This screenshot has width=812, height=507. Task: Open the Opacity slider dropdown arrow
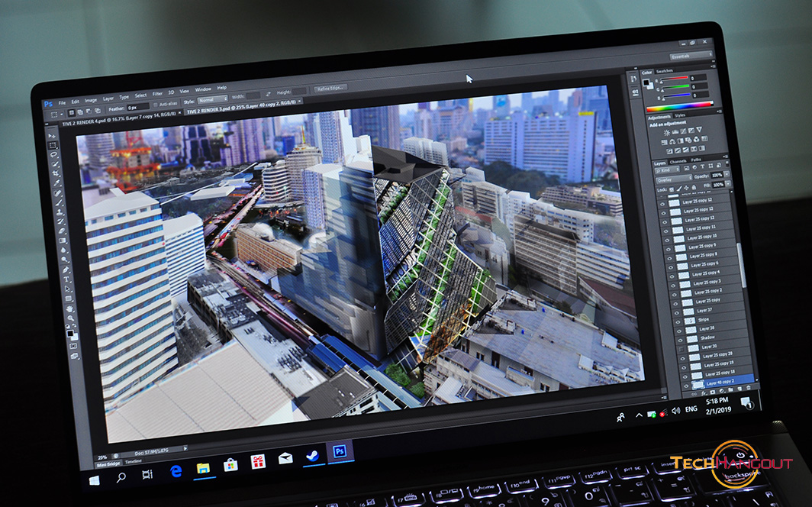tap(726, 175)
